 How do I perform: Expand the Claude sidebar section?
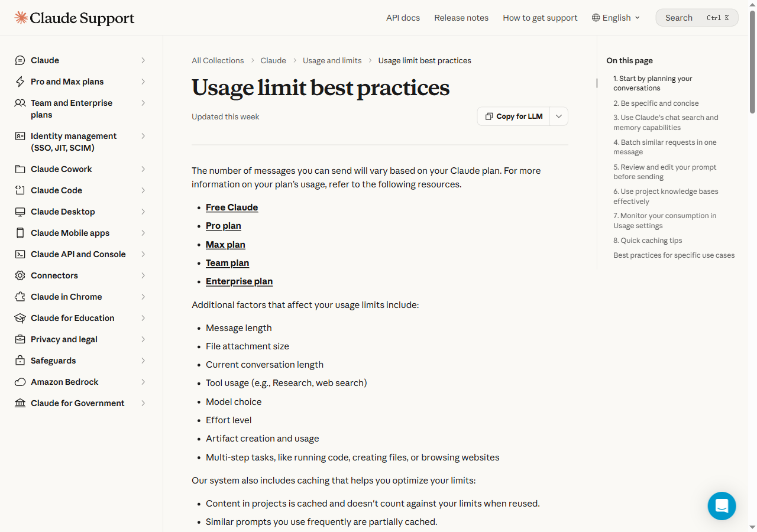143,60
